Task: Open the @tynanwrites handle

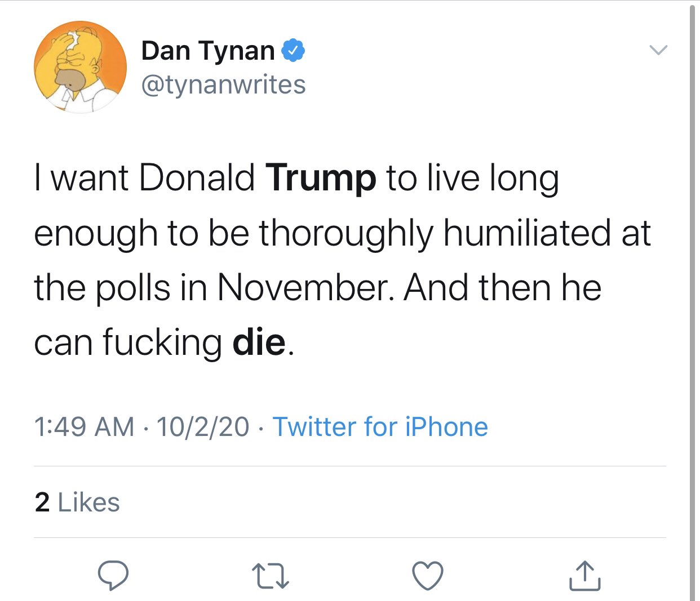Action: [x=223, y=85]
